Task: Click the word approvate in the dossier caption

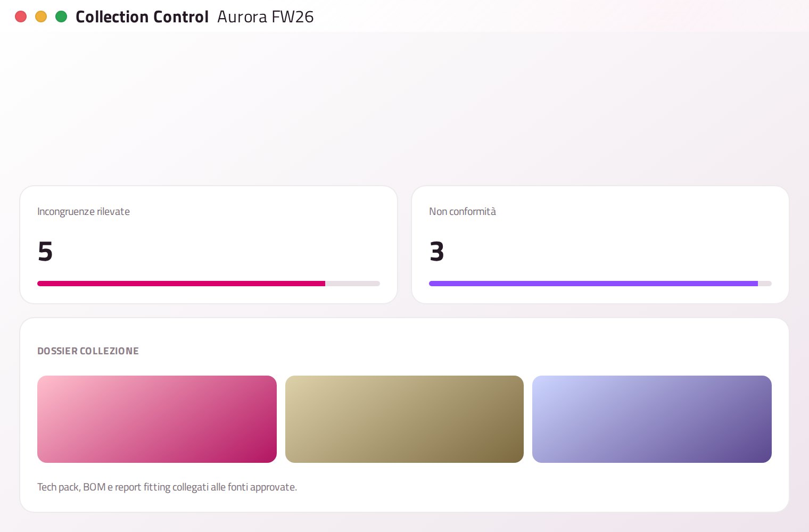Action: point(274,487)
